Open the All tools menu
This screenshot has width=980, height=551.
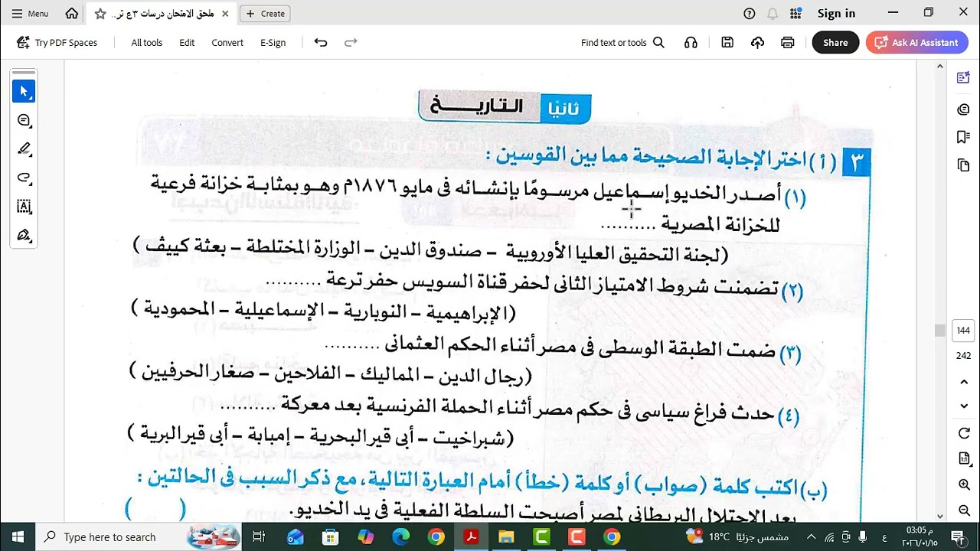click(146, 43)
